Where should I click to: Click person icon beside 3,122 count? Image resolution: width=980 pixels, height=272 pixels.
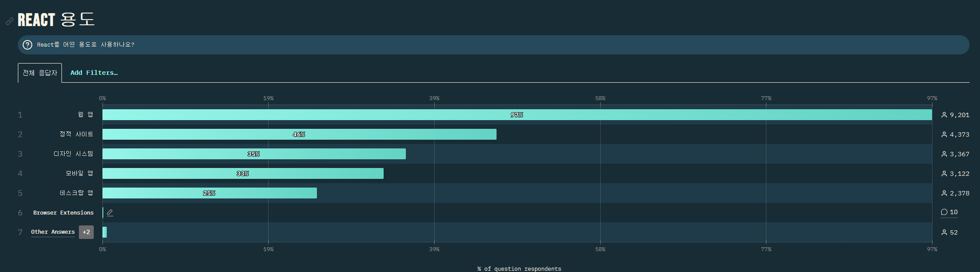(944, 174)
